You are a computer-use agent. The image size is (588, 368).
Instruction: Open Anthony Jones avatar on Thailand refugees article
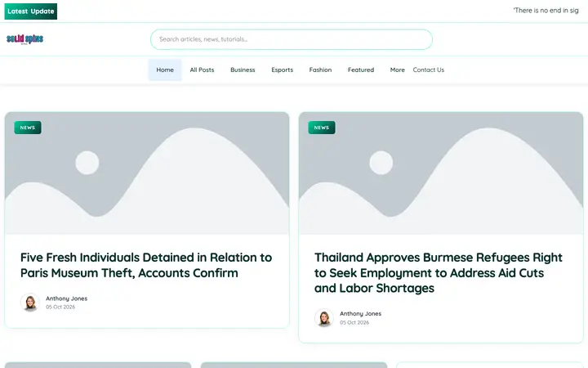[324, 317]
